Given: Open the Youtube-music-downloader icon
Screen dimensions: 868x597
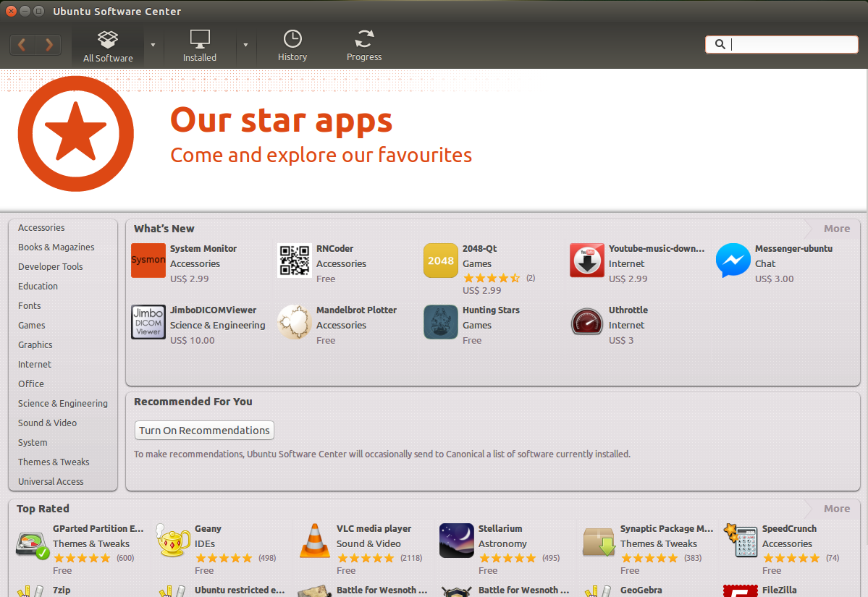Looking at the screenshot, I should pos(587,260).
